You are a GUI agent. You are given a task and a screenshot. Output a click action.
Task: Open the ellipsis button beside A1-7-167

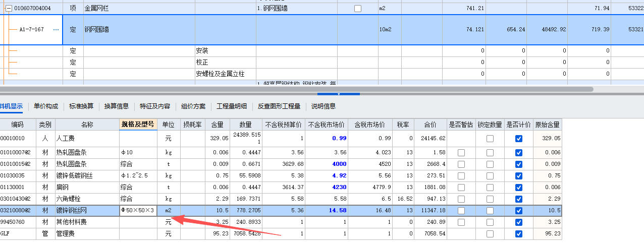(x=56, y=30)
